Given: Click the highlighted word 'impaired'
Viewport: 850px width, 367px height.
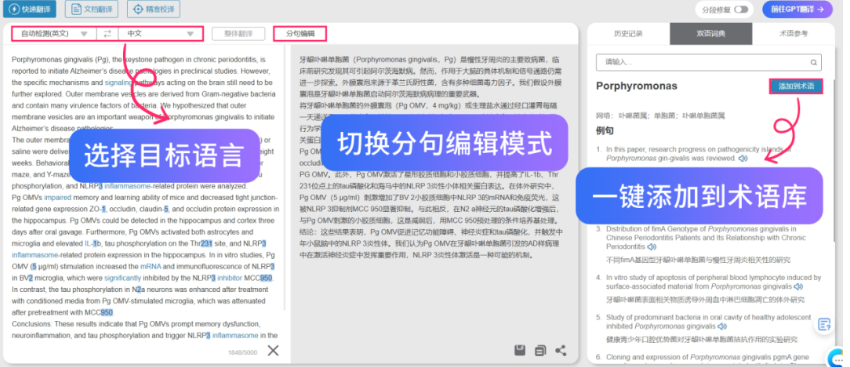Looking at the screenshot, I should pyautogui.click(x=57, y=197).
